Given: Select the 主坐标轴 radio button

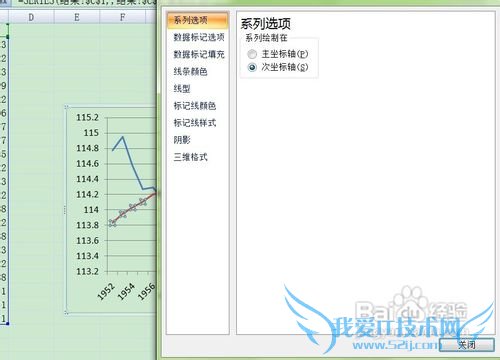Looking at the screenshot, I should coord(252,54).
